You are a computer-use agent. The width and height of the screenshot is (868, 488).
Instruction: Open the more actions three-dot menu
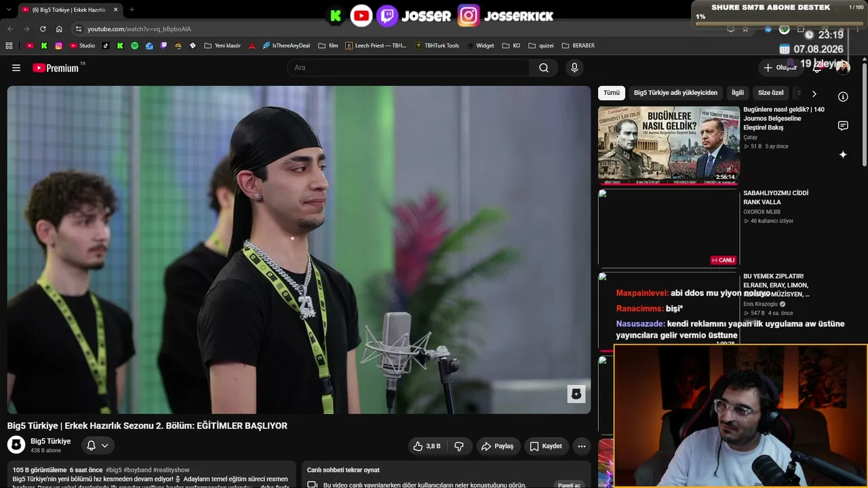click(x=581, y=446)
